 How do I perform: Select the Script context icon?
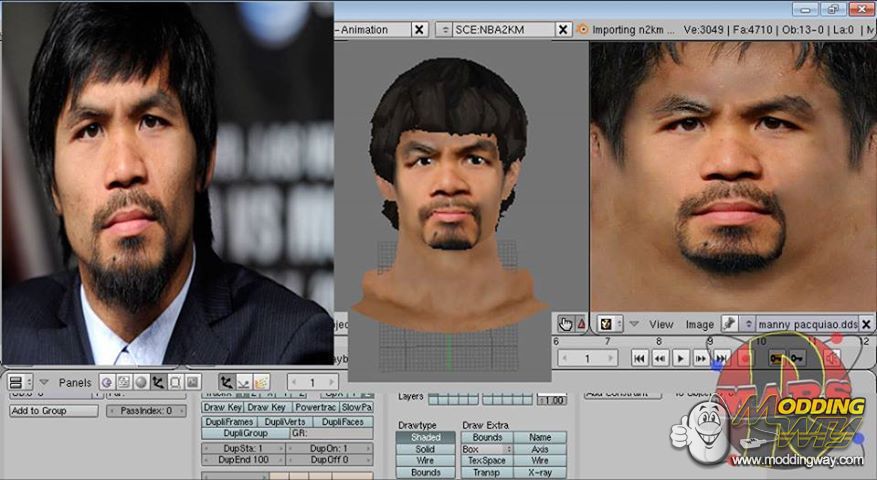click(124, 382)
